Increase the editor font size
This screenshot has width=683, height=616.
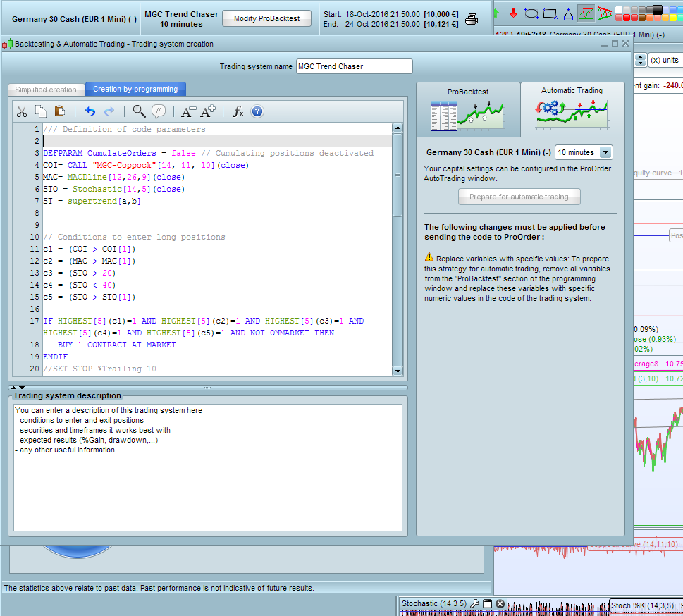pos(209,111)
